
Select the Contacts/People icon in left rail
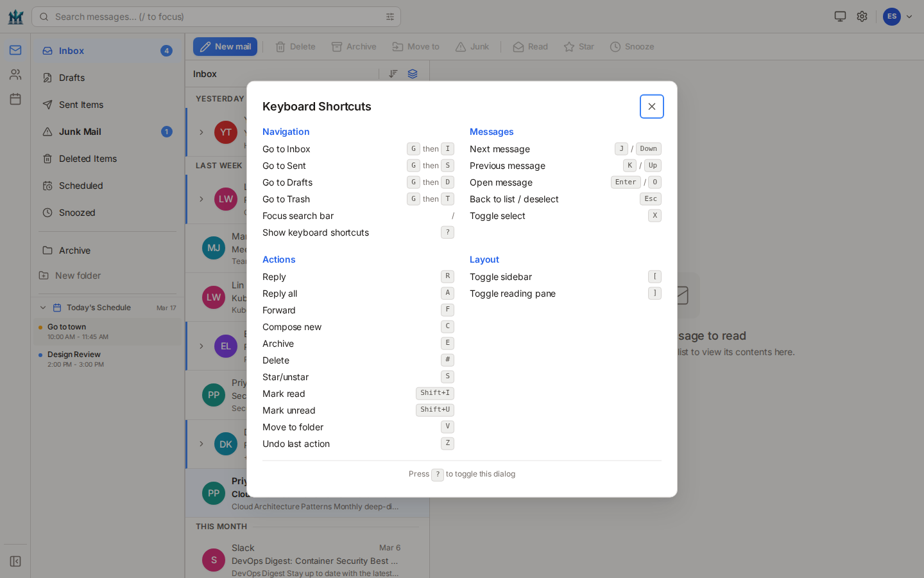click(x=15, y=74)
